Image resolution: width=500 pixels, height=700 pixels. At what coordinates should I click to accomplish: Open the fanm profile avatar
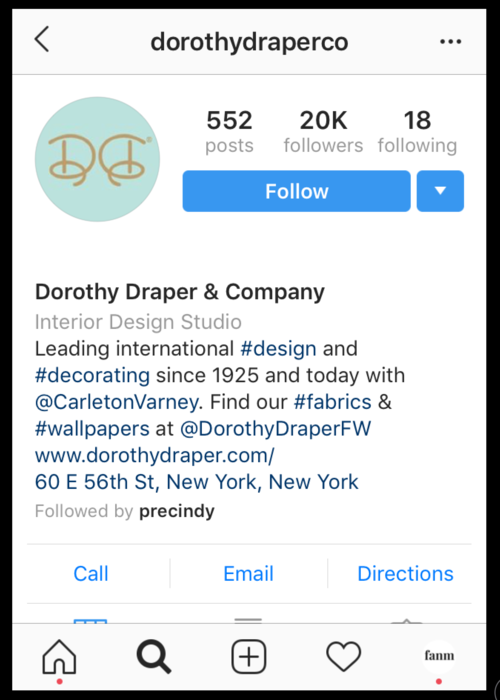[439, 656]
